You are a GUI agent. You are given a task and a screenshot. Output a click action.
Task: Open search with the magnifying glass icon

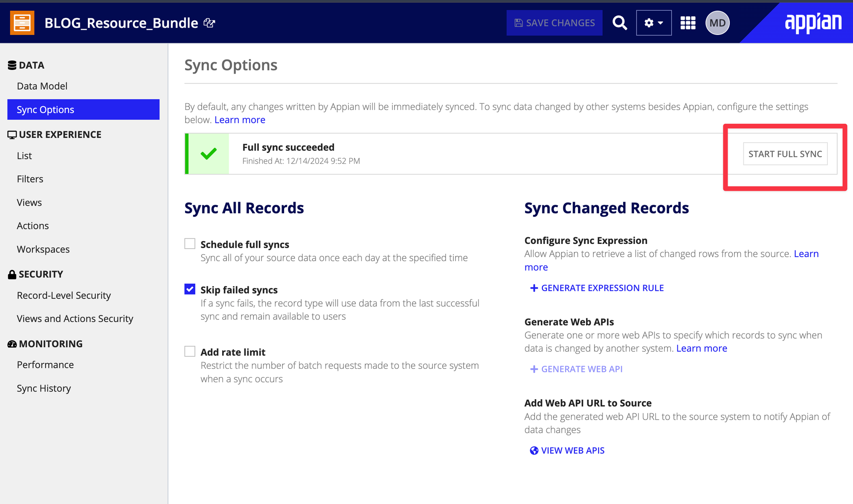tap(620, 23)
